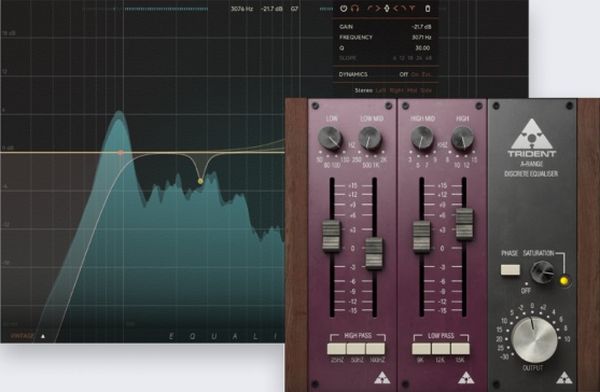This screenshot has width=600, height=392.
Task: Click the Vintage label at bottom left
Action: click(23, 336)
